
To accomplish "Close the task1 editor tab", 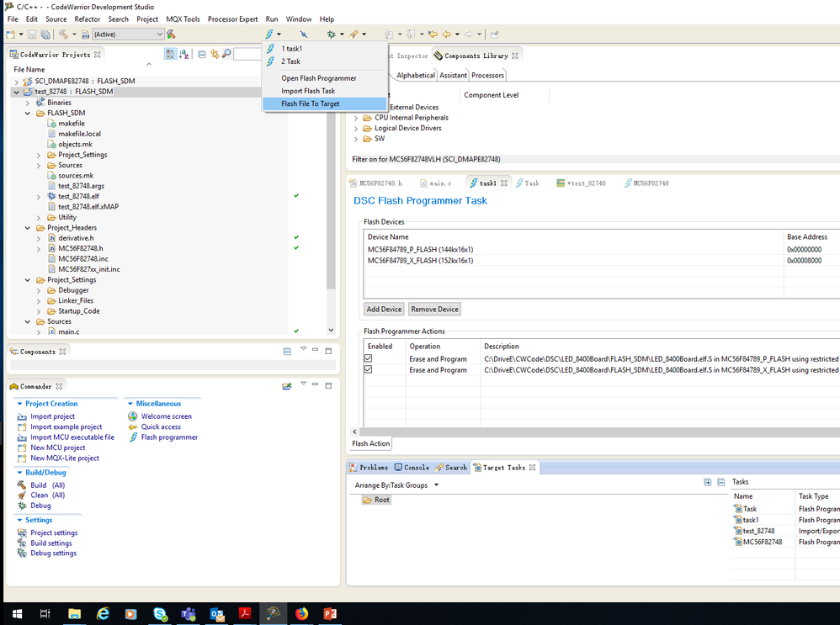I will coord(503,183).
